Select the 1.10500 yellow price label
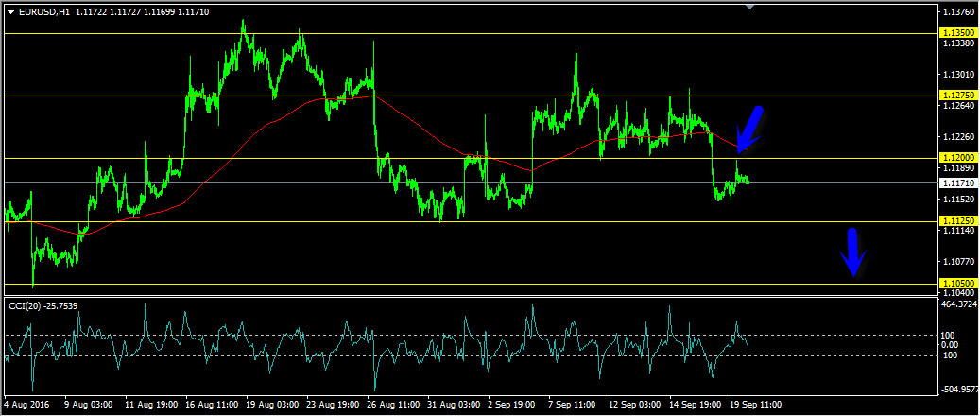Viewport: 980px width, 417px height. [957, 284]
